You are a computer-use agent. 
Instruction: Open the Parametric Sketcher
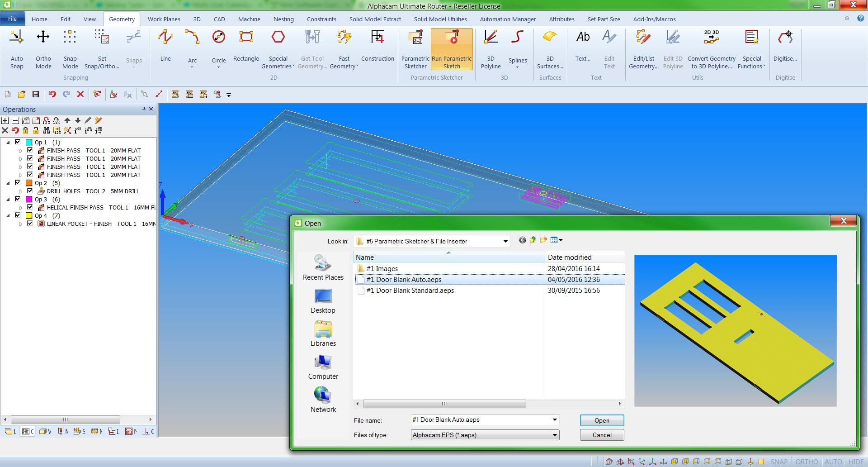click(415, 49)
